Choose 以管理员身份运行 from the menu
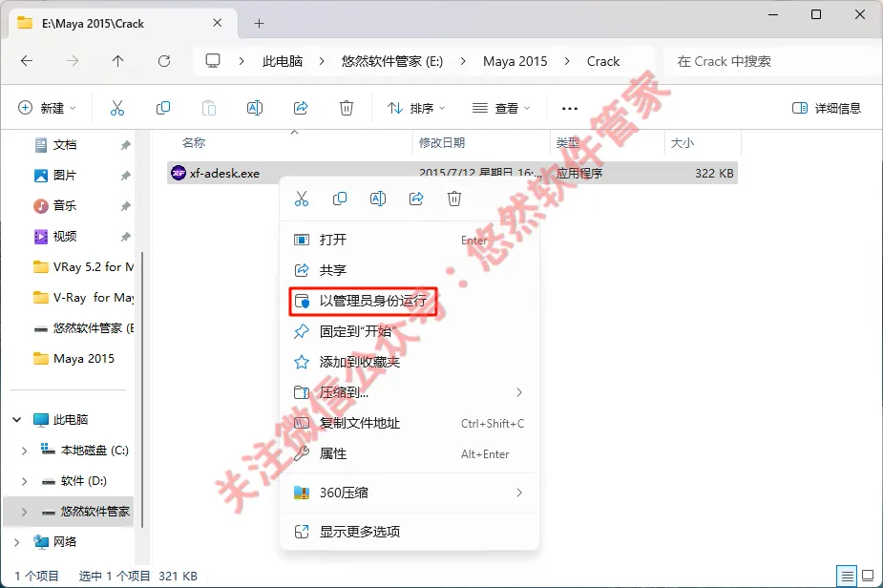The height and width of the screenshot is (588, 883). [410, 301]
